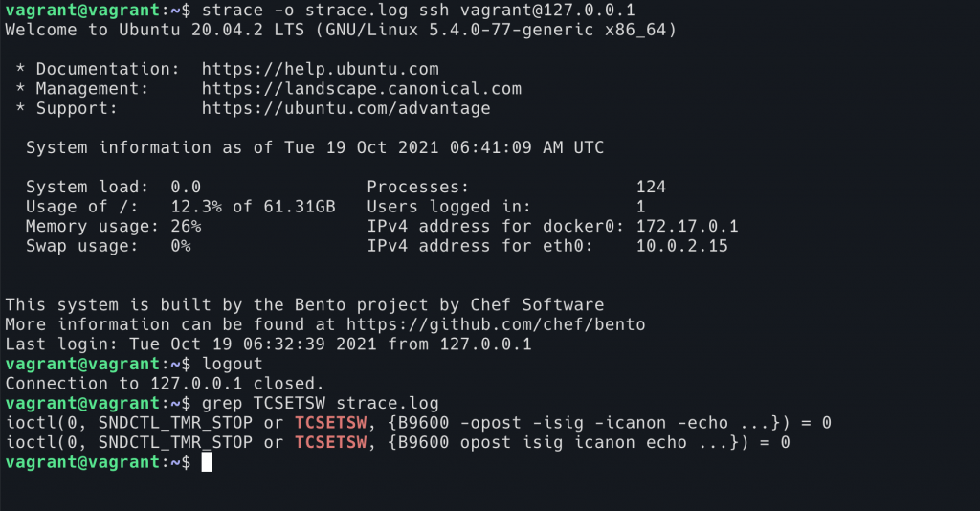Follow the ubuntu.com/advantage support link

(x=345, y=108)
